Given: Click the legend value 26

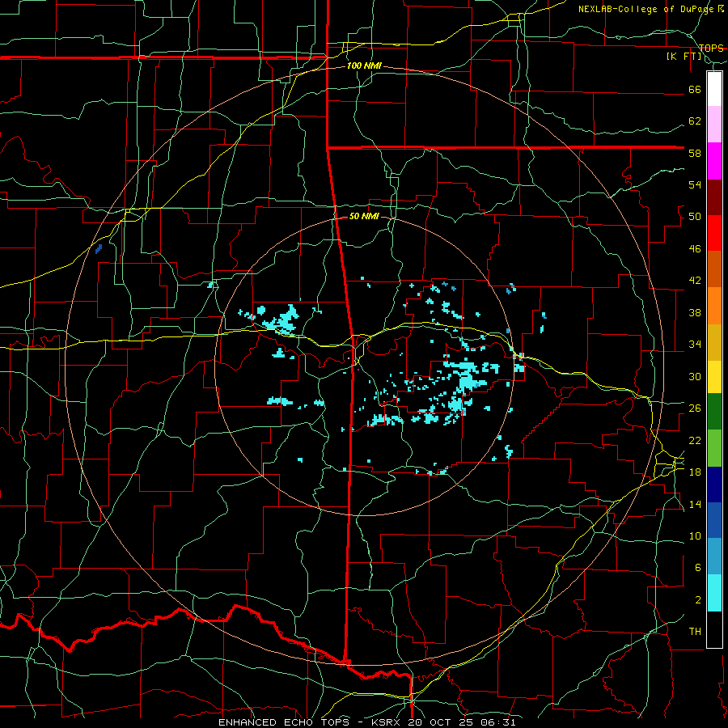Looking at the screenshot, I should [x=695, y=408].
